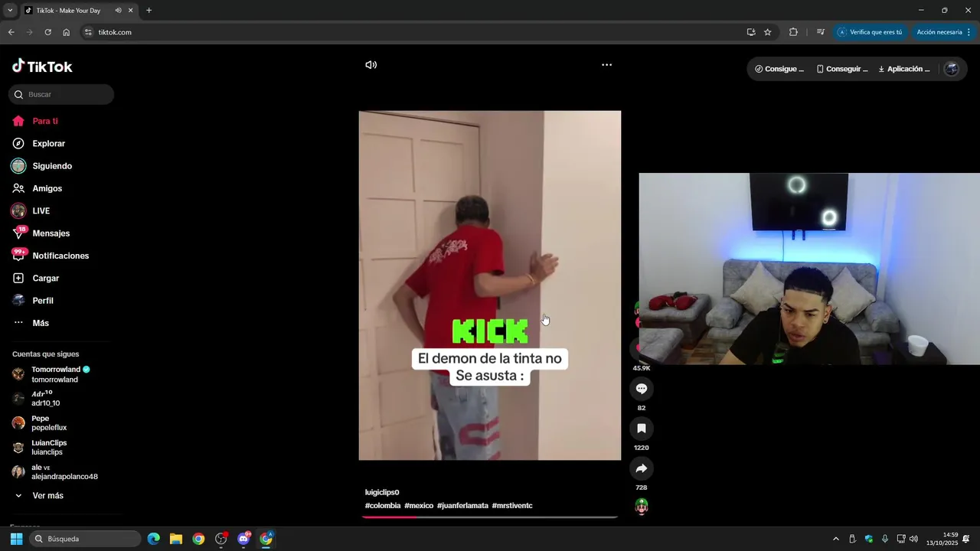Install the app via address bar icon

point(751,32)
